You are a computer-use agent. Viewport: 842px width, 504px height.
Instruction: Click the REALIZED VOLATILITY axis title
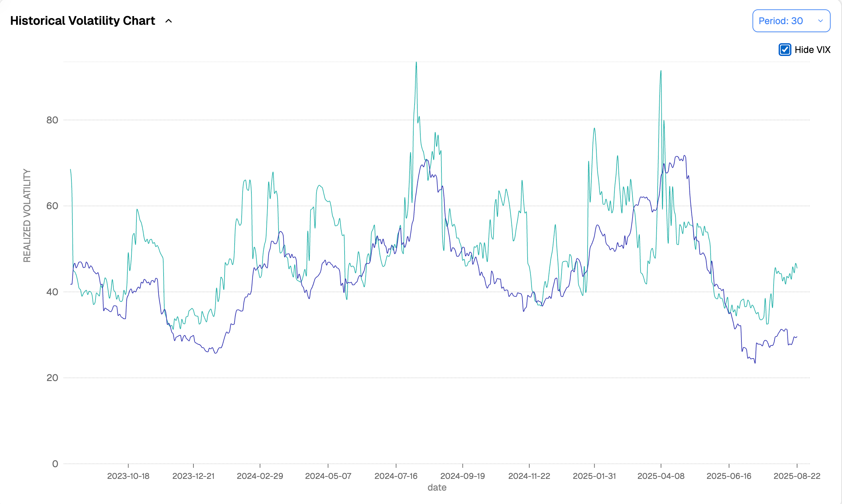click(x=27, y=216)
